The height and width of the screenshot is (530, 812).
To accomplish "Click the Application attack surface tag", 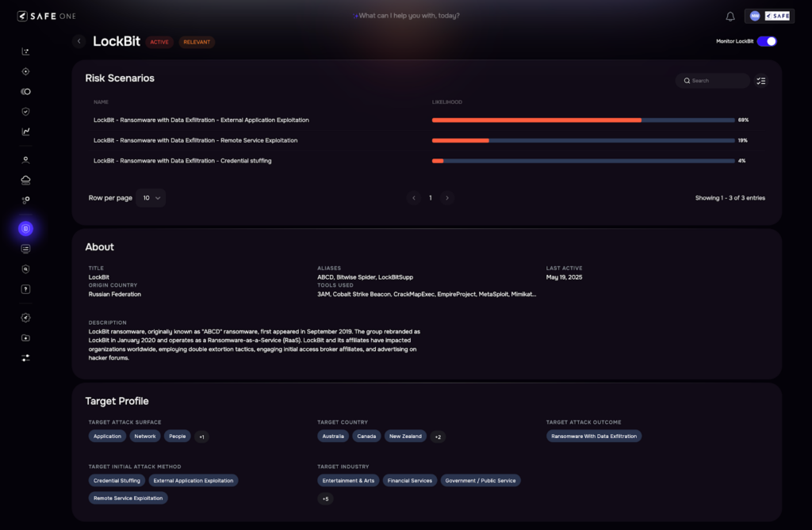I will click(107, 437).
